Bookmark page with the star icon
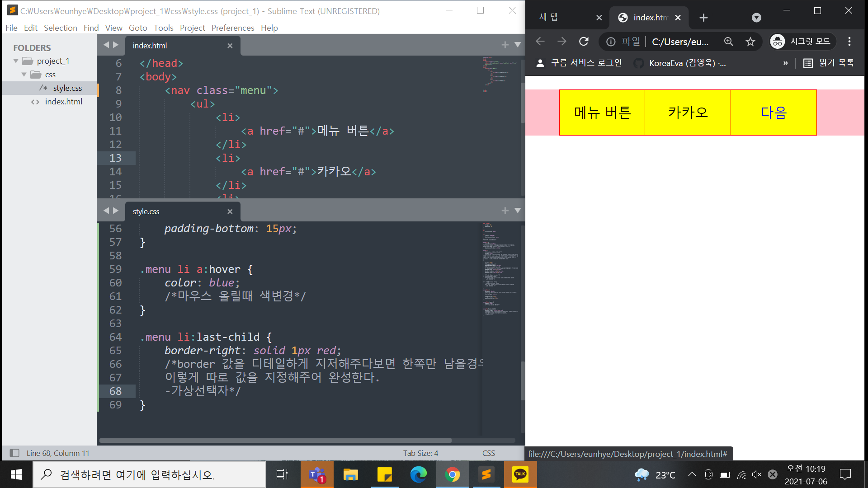This screenshot has width=868, height=488. click(750, 42)
